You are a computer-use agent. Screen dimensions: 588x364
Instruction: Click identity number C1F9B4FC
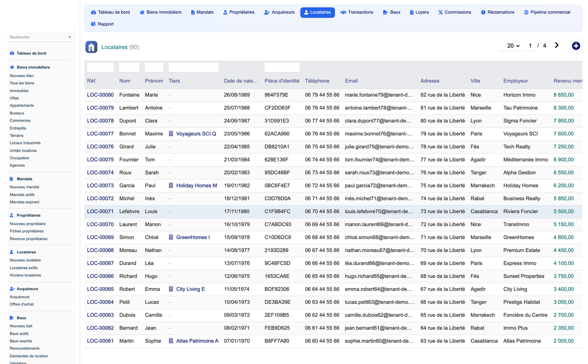coord(278,211)
